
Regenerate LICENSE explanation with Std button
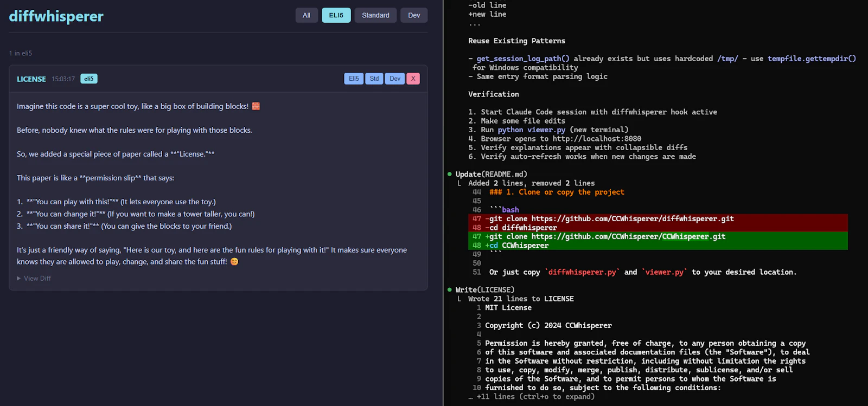click(374, 79)
